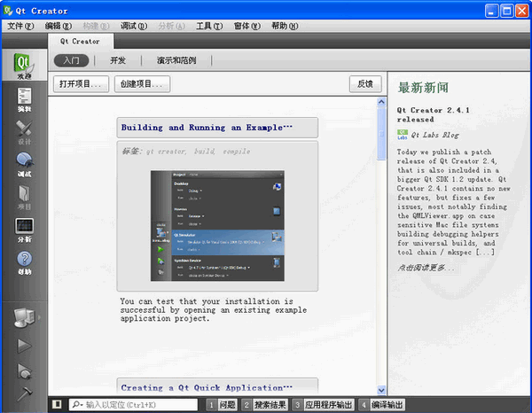Open the 工具 (Tools) menu
The height and width of the screenshot is (413, 532).
click(209, 26)
